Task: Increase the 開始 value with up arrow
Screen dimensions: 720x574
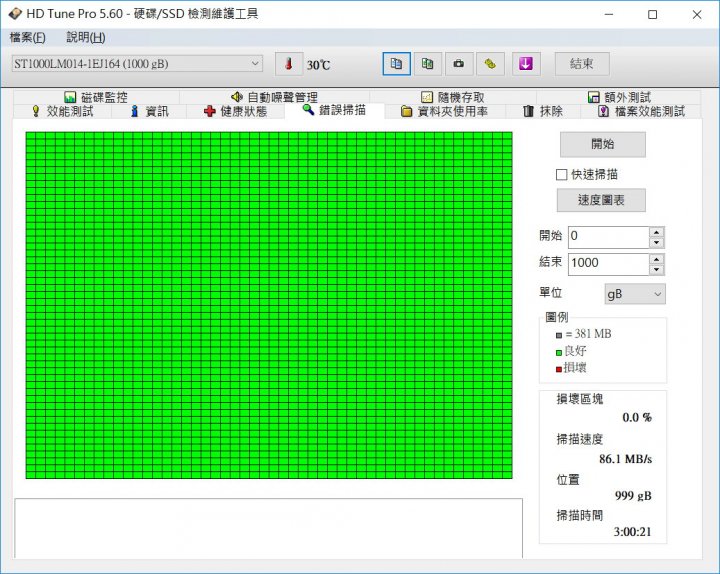Action: coord(657,232)
